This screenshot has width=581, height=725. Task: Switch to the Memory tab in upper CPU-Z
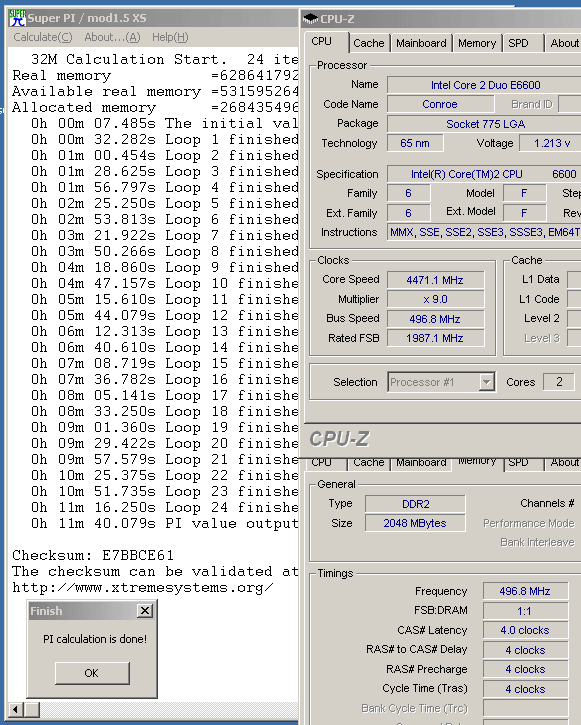(x=477, y=43)
